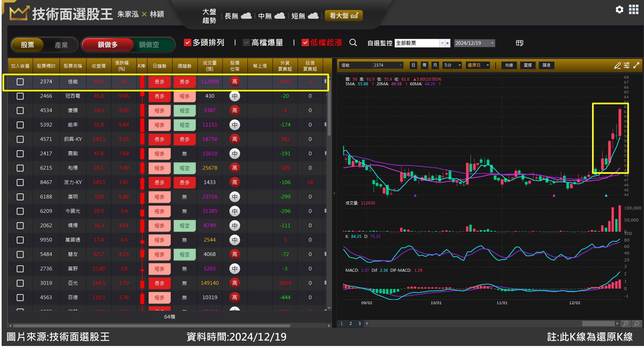Screen dimensions: 644x349
Task: Click the 佳能 stock name field
Action: coord(355,65)
